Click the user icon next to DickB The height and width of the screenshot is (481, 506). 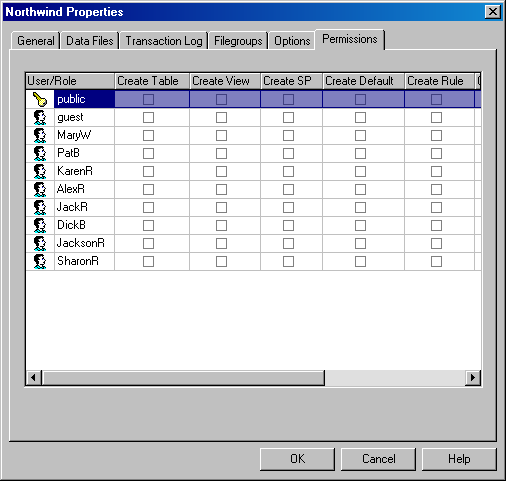click(x=40, y=225)
